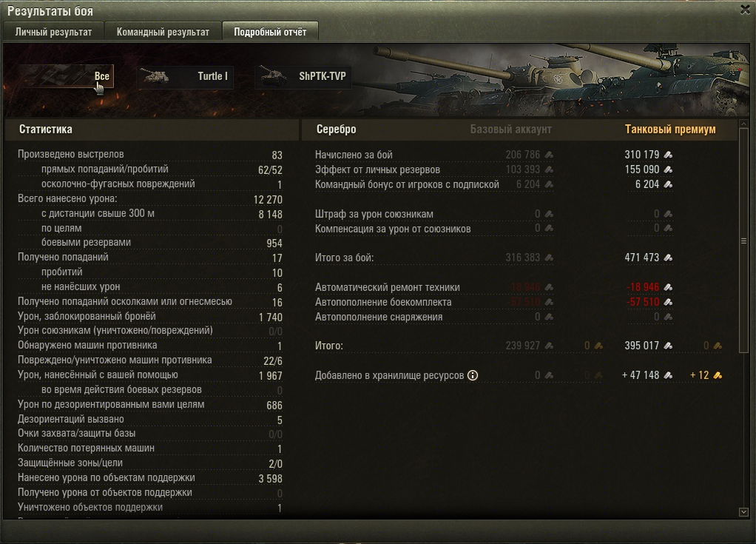This screenshot has width=756, height=544.
Task: Select the Все vehicles filter
Action: click(67, 76)
